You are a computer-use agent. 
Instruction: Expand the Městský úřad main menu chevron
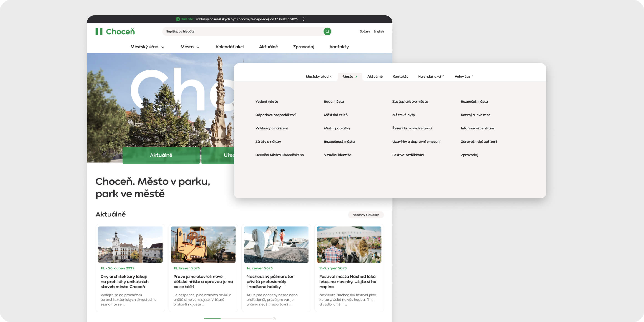pos(163,47)
